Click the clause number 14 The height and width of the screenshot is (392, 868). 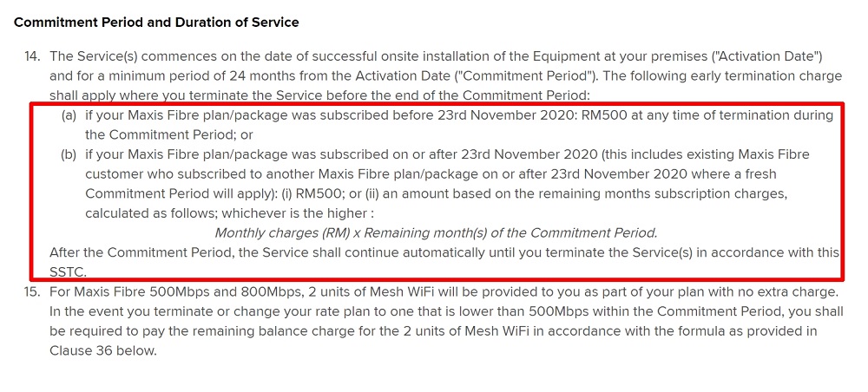click(32, 56)
